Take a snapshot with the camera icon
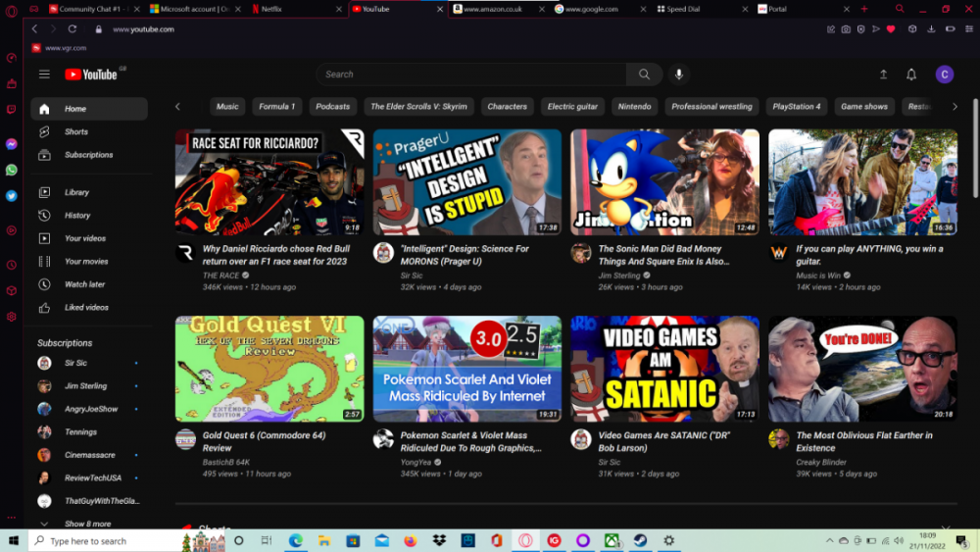Image resolution: width=980 pixels, height=552 pixels. click(846, 29)
